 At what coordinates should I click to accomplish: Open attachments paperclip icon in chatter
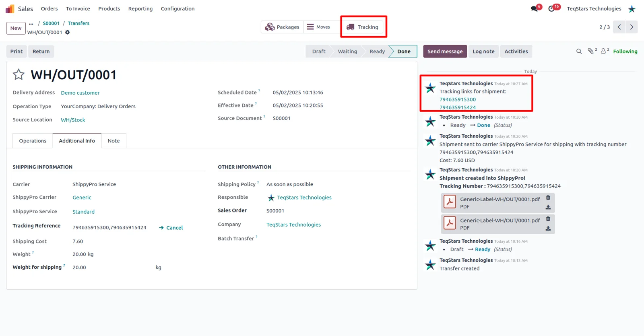point(590,51)
